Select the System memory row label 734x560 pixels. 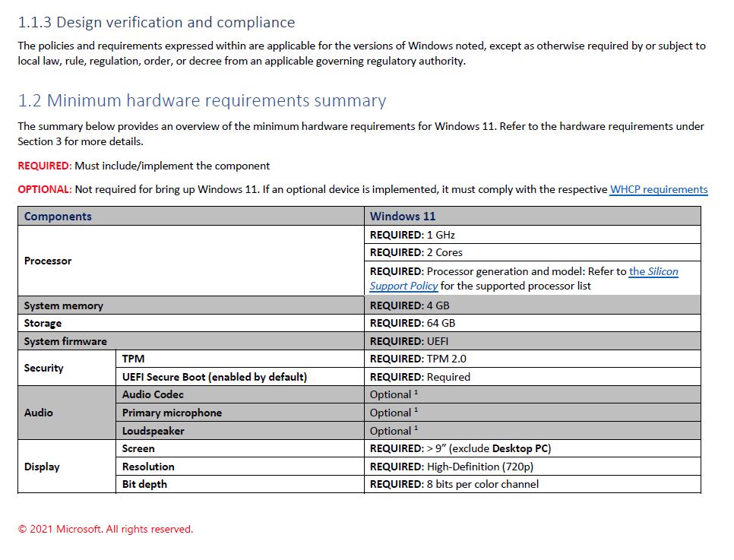[191, 305]
